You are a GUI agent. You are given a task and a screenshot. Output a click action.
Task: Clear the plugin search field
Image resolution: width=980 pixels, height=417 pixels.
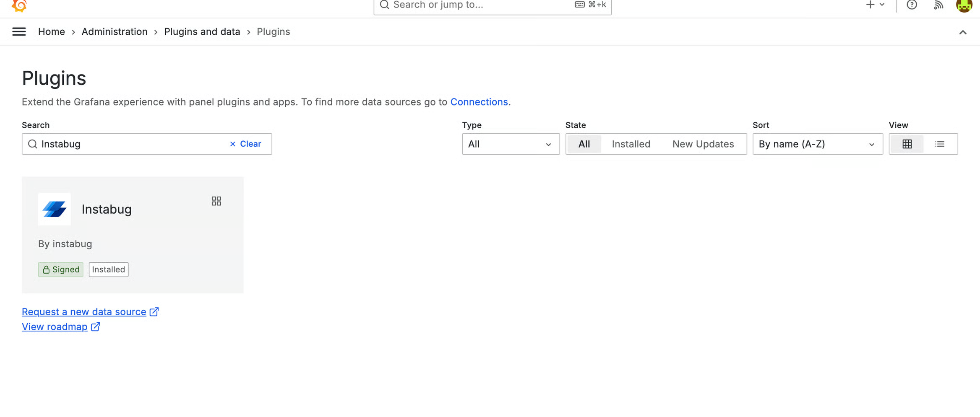(245, 144)
